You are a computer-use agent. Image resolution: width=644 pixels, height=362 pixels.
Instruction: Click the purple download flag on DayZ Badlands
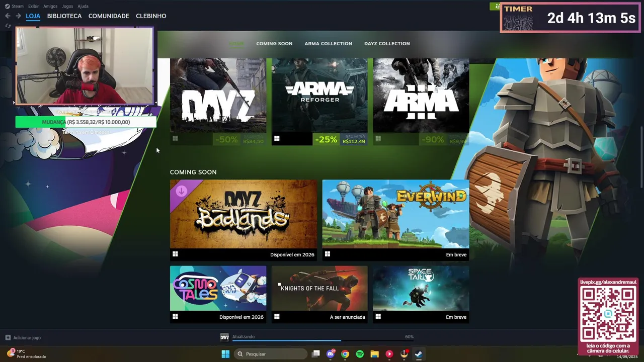(x=181, y=191)
